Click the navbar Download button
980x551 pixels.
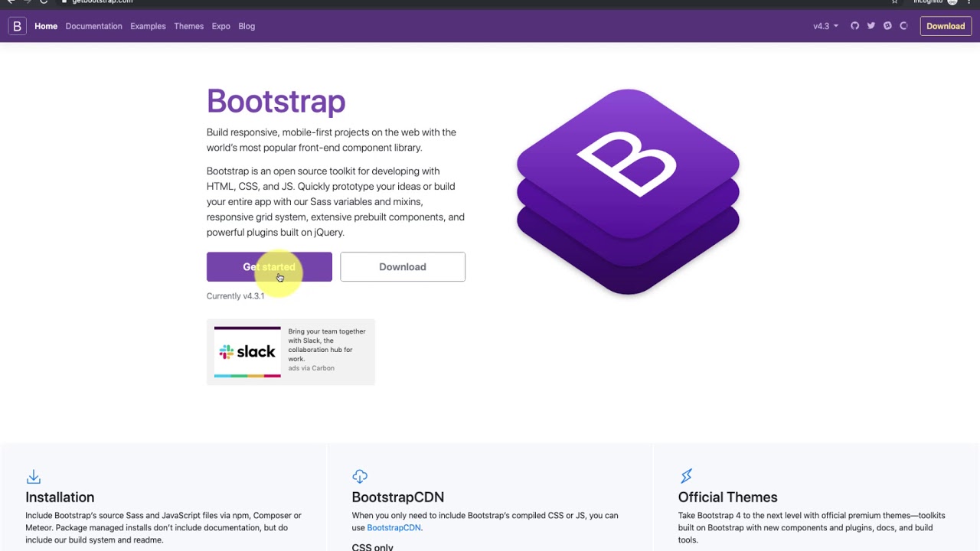(946, 26)
